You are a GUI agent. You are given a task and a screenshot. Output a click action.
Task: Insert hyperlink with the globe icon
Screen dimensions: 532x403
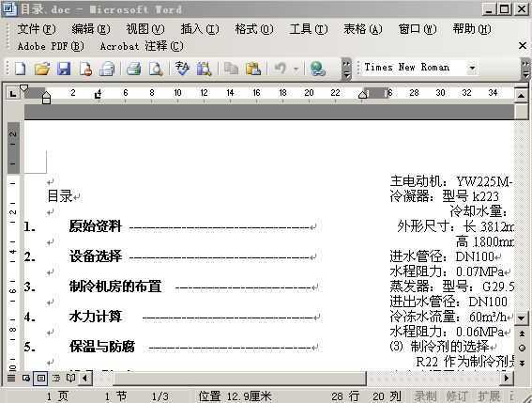tap(317, 69)
